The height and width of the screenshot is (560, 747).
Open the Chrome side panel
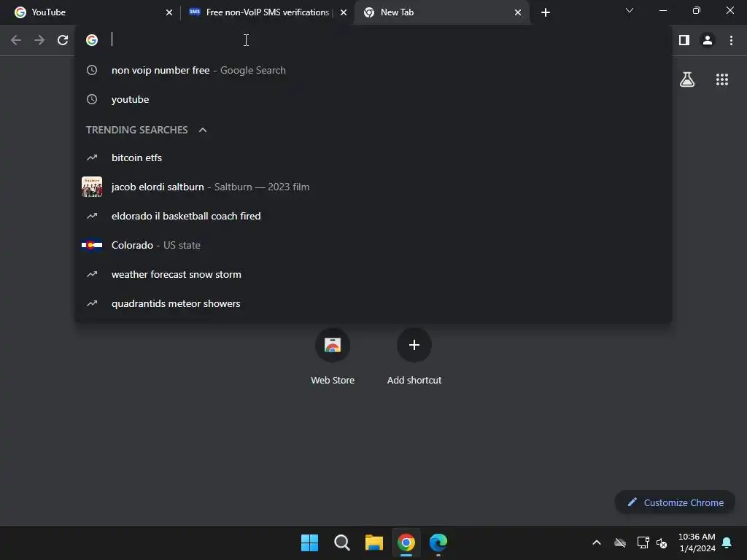point(684,40)
